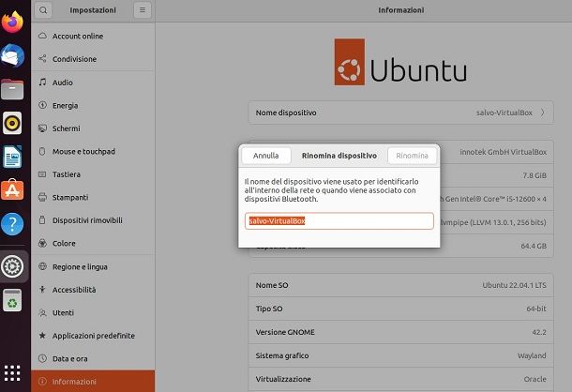572x392 pixels.
Task: Open Account online settings
Action: pyautogui.click(x=93, y=36)
